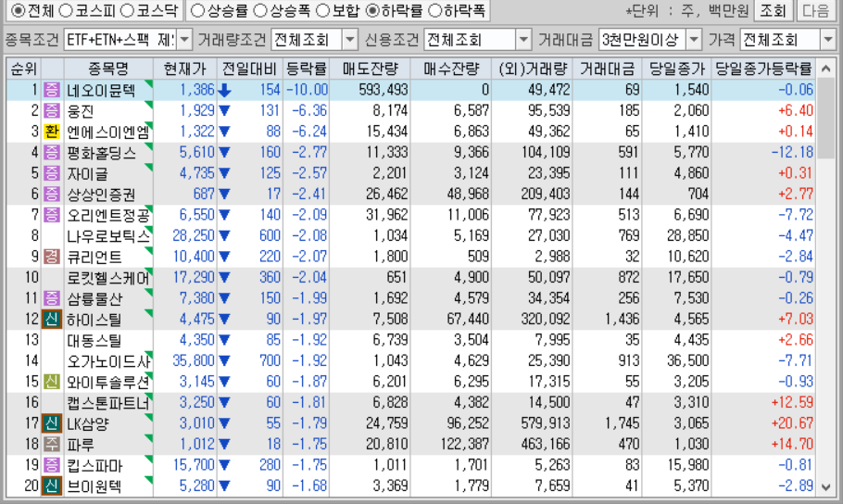843x504 pixels.
Task: Open the 종목조건 ETF+ETN+스팩 dropdown
Action: tap(184, 39)
